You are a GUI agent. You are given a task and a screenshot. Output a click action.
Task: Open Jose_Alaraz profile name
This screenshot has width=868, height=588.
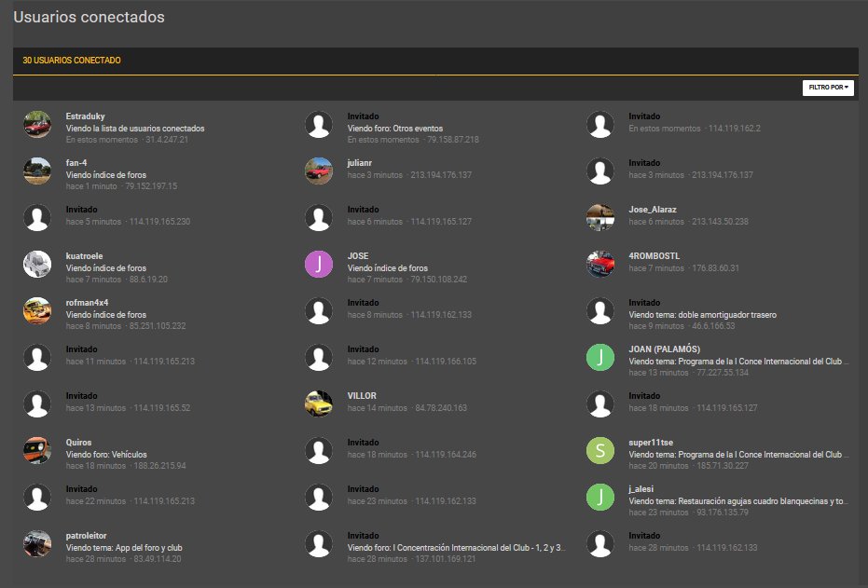pyautogui.click(x=653, y=210)
